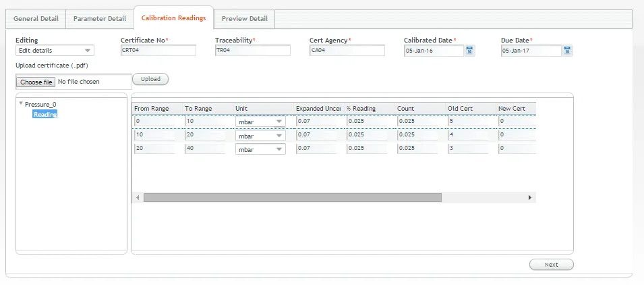644x285 pixels.
Task: Click % Reading field in 20–40 row
Action: (x=367, y=148)
